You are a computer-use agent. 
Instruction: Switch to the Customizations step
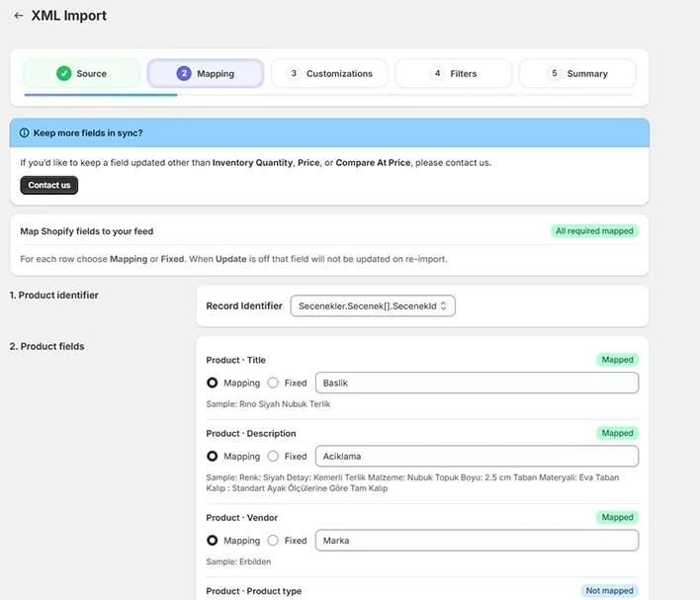click(329, 73)
